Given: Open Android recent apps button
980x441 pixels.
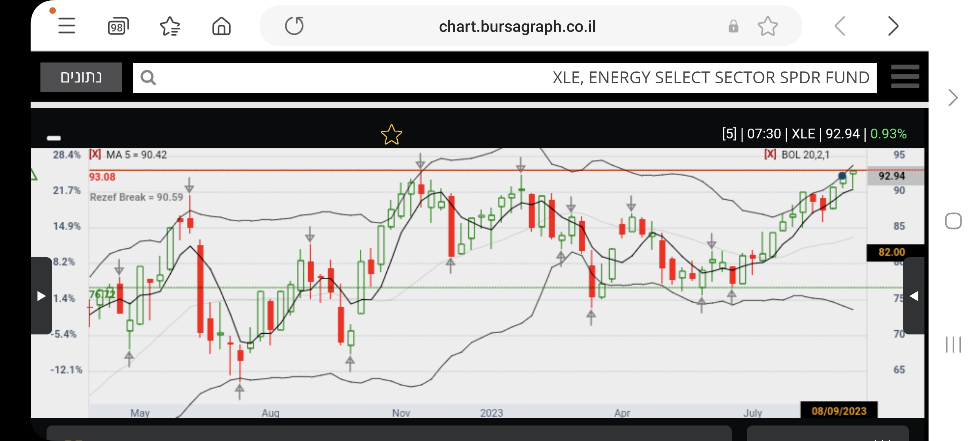Looking at the screenshot, I should coord(953,344).
